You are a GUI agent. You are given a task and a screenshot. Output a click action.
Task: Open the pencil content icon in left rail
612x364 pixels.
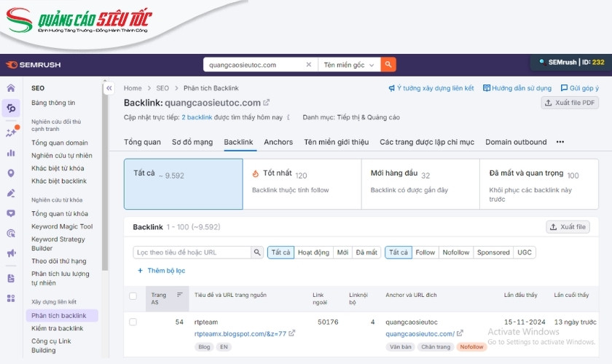(11, 193)
